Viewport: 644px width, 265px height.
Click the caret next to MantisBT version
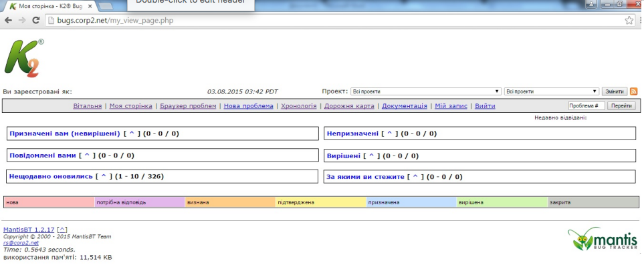coord(62,230)
